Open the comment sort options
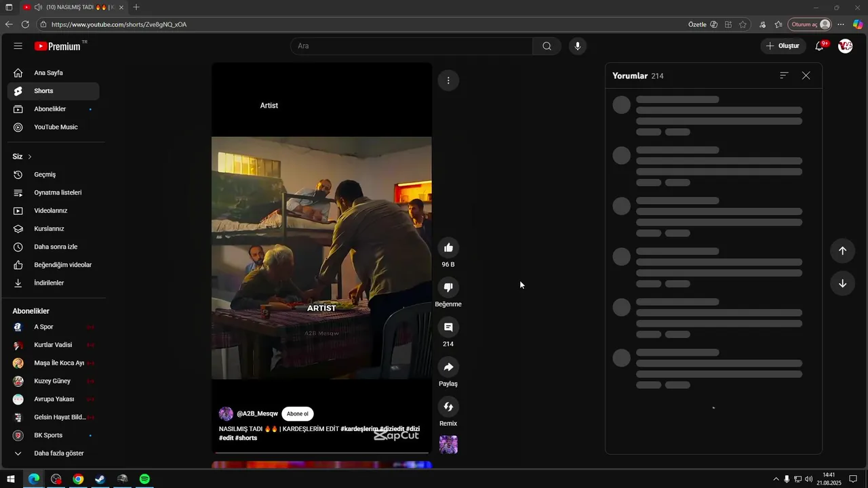Screen dimensions: 868x488 tap(784, 76)
